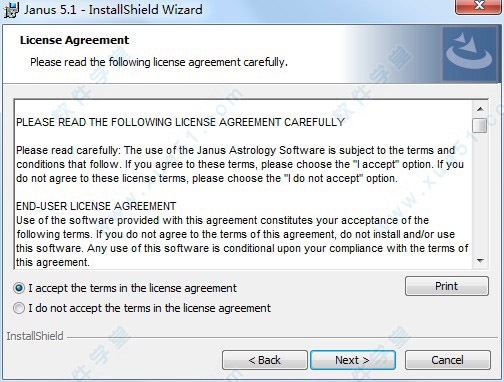The image size is (504, 382).
Task: Cancel the installation wizard
Action: click(447, 360)
